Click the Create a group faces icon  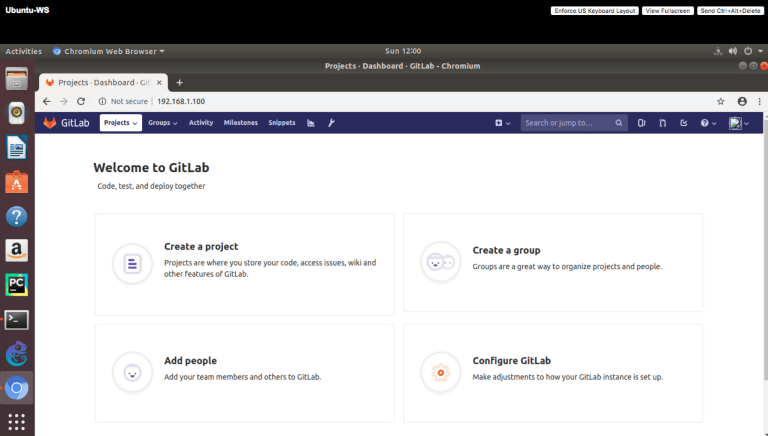coord(440,262)
